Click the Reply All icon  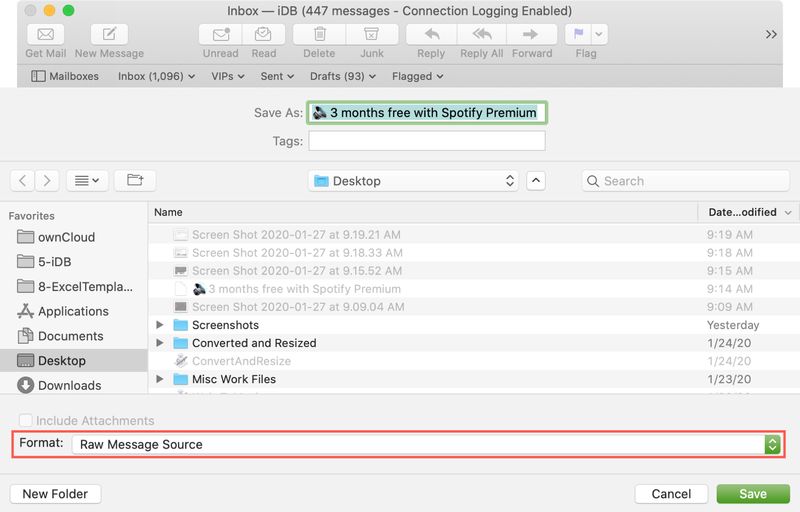coord(482,34)
